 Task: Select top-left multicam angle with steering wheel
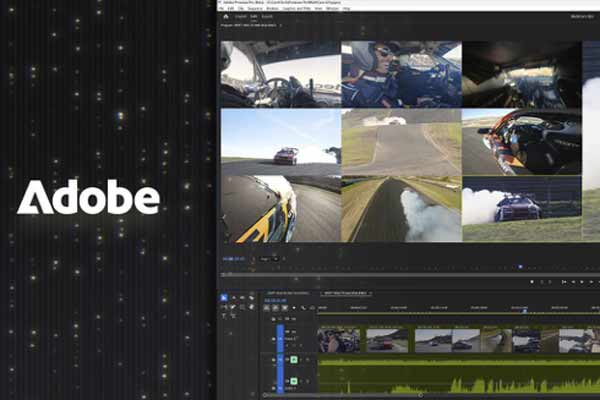(280, 74)
